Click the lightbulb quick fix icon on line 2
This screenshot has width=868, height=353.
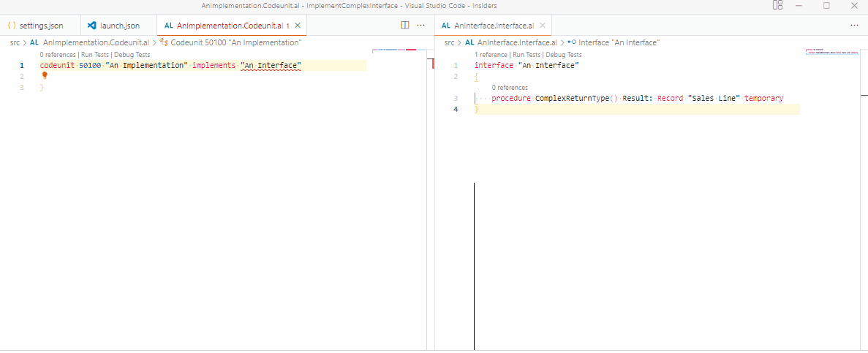(x=45, y=76)
